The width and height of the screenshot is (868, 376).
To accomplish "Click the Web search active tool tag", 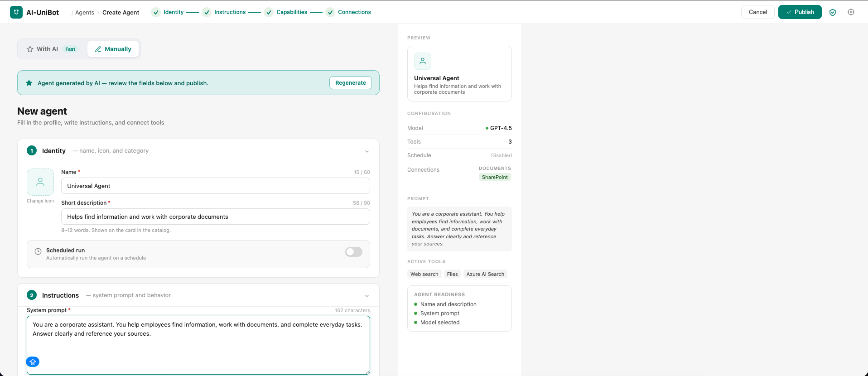I will [x=424, y=274].
